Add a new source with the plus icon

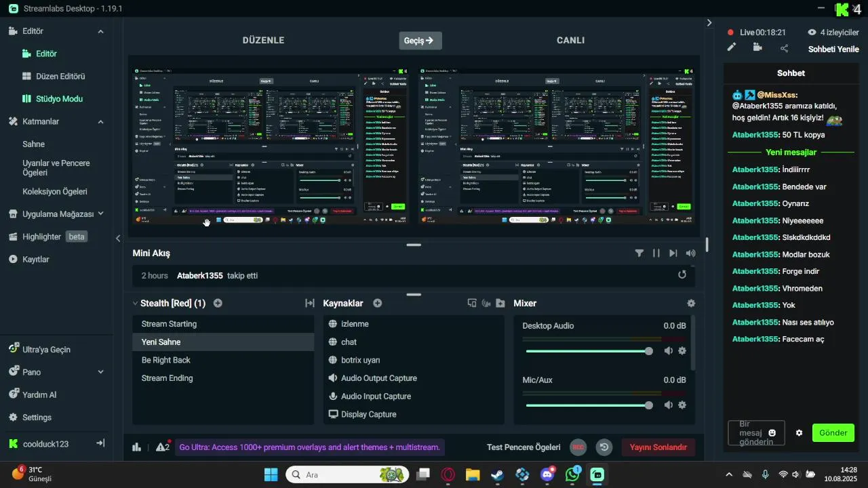point(378,304)
